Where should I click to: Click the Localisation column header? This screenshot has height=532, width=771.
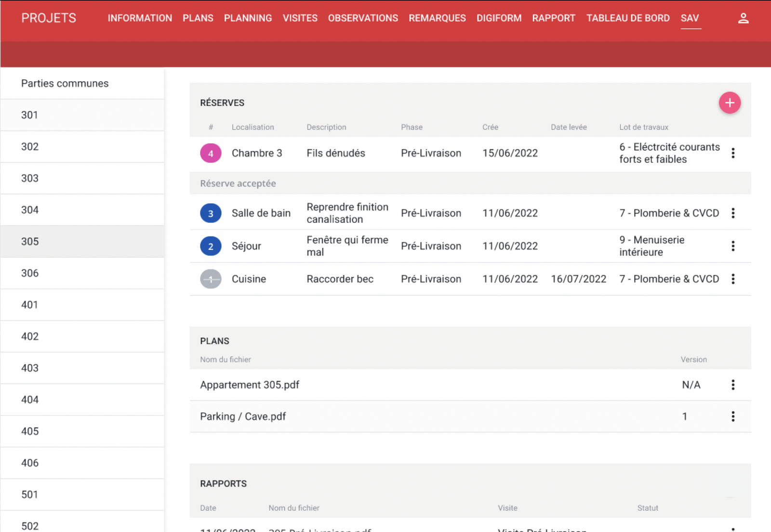point(253,127)
